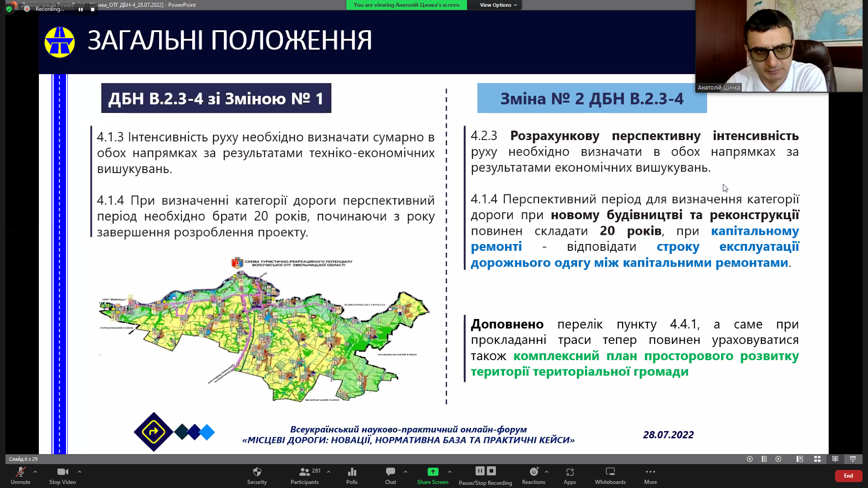
Task: Pause recording via top-left pause icon
Action: (80, 9)
